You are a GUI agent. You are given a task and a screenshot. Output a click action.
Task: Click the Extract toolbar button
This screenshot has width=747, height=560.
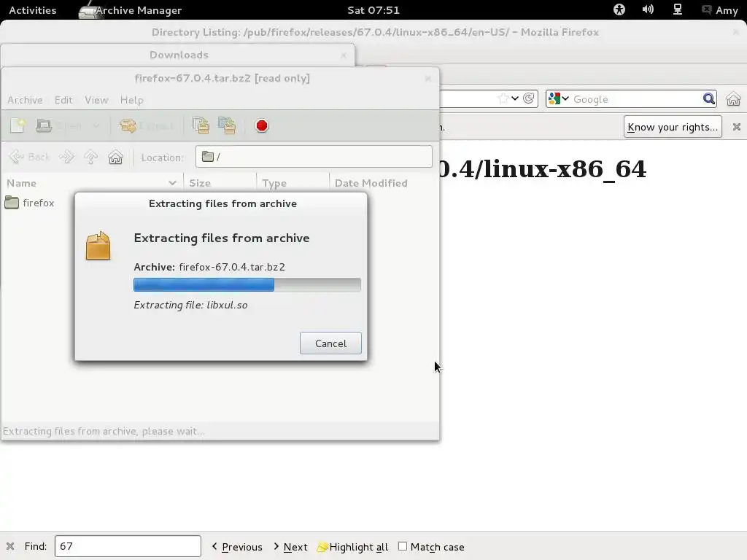[x=146, y=125]
